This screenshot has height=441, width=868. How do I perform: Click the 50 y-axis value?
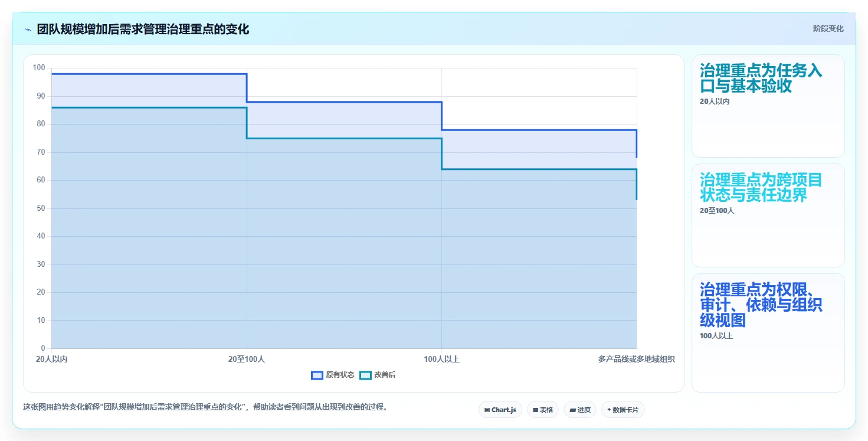[41, 208]
